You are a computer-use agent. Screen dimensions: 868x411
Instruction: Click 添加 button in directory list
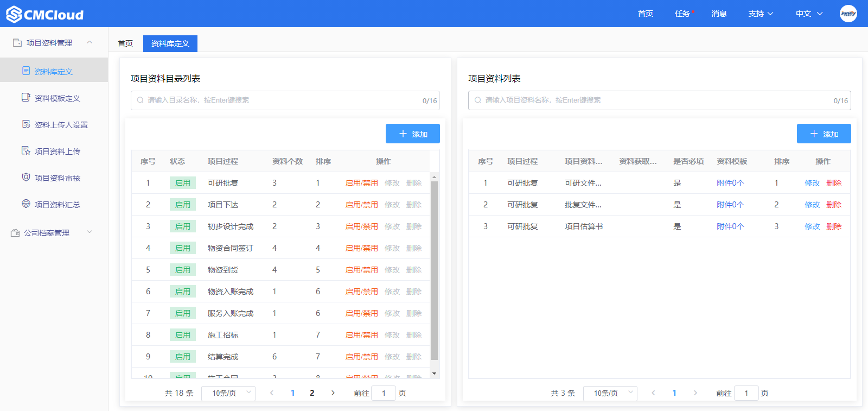[x=413, y=134]
